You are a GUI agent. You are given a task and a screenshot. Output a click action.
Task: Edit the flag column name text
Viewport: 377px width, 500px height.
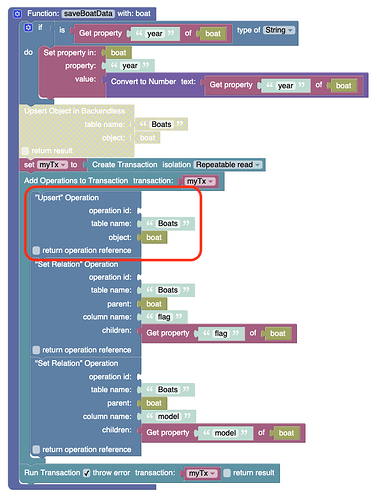point(164,317)
